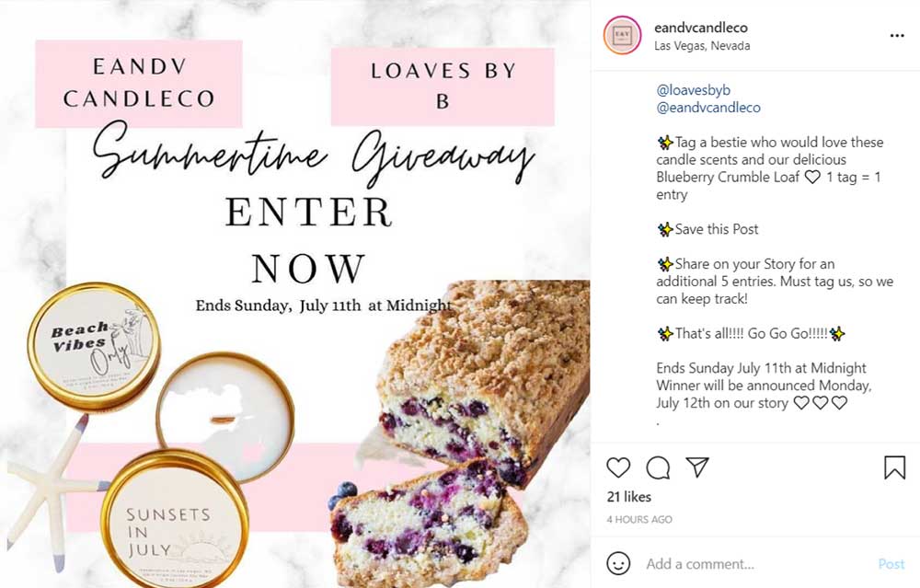Visit the @loavesbyb mention
The image size is (920, 588).
pos(693,90)
